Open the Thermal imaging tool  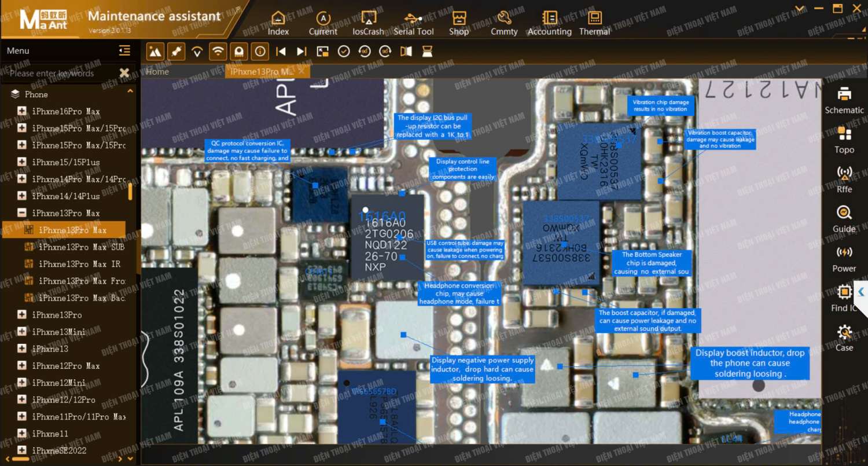(595, 23)
